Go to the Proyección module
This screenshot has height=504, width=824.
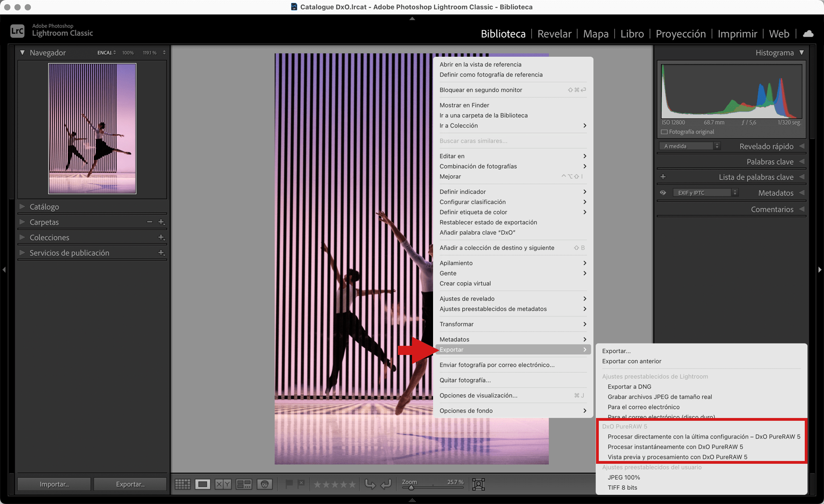point(681,34)
